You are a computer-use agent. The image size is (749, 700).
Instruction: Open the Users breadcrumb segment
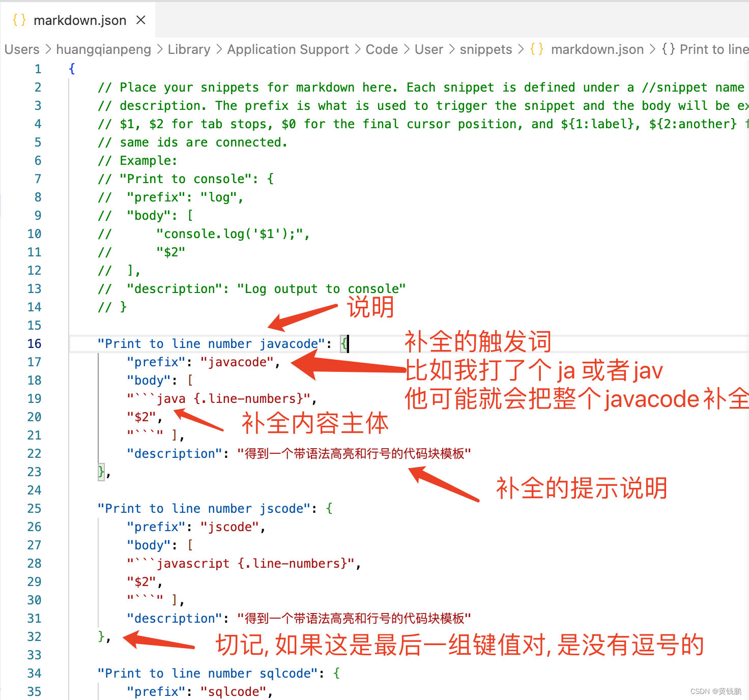point(22,49)
